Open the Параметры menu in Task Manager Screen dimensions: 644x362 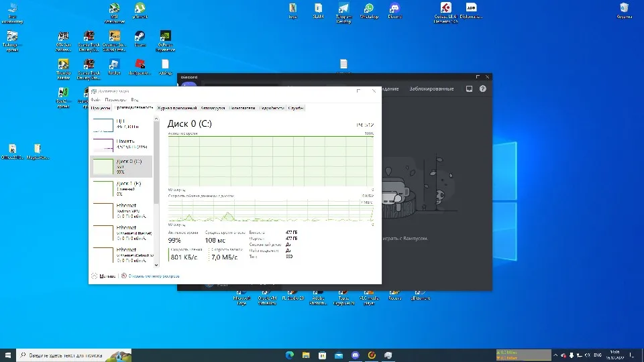115,99
